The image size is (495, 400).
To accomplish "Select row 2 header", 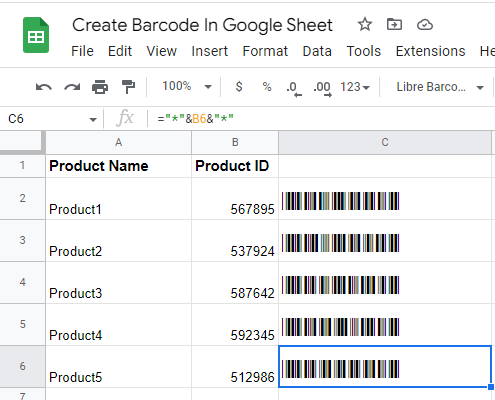I will pos(22,198).
